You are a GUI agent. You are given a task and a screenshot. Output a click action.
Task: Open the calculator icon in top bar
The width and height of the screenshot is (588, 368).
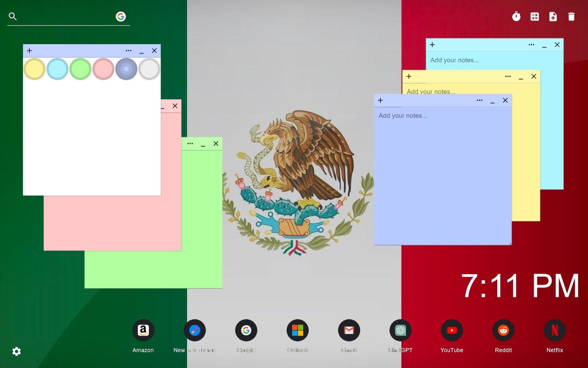(x=535, y=17)
